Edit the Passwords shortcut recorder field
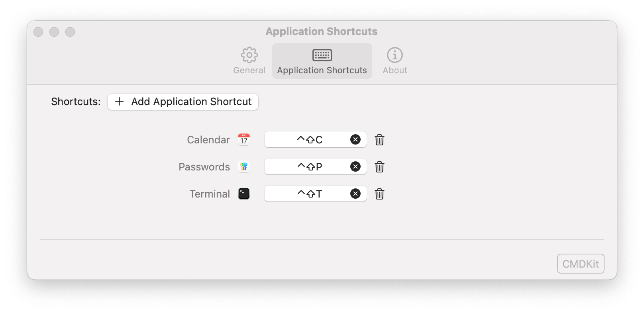This screenshot has width=644, height=313. click(309, 167)
